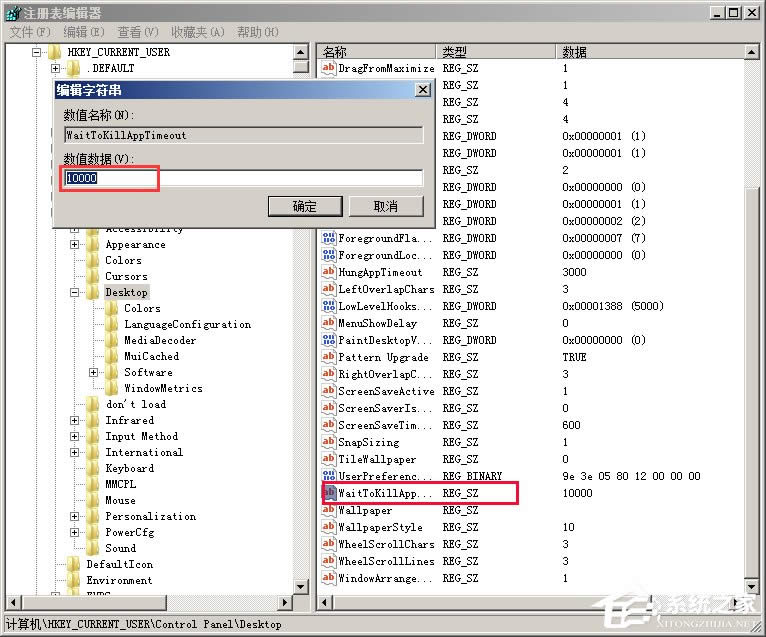Open the 收藏夹(A) menu
Screen dimensions: 766x637
[198, 32]
